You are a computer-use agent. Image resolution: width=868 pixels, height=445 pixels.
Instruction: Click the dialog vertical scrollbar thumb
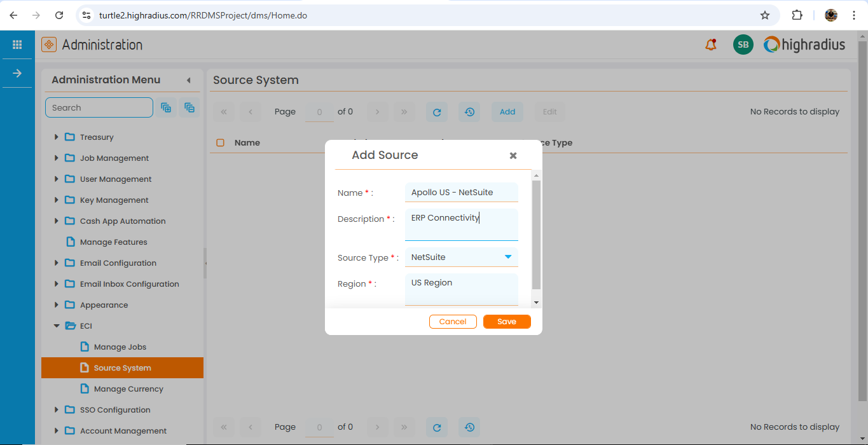coord(536,235)
